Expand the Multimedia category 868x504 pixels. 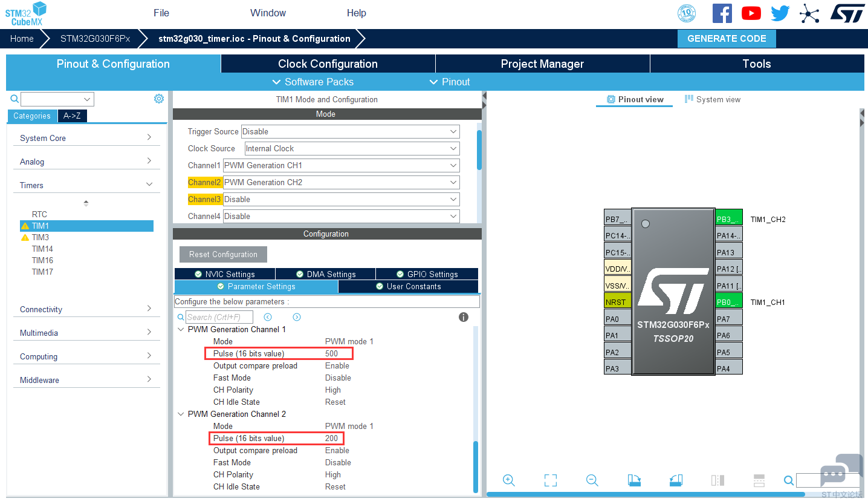(x=86, y=333)
